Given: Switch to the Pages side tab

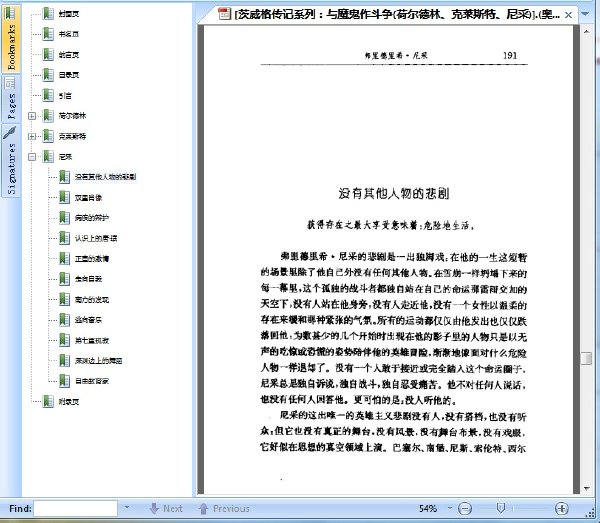Looking at the screenshot, I should (x=11, y=98).
